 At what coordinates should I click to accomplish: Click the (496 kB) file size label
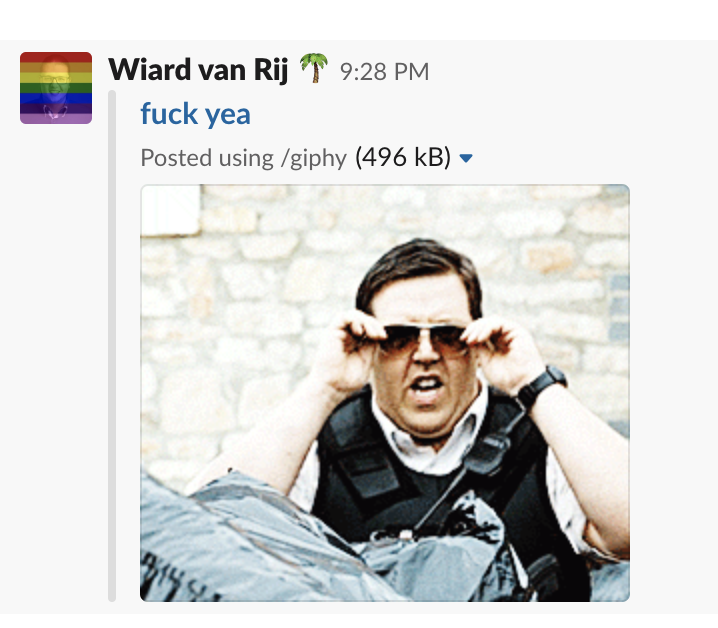point(403,158)
